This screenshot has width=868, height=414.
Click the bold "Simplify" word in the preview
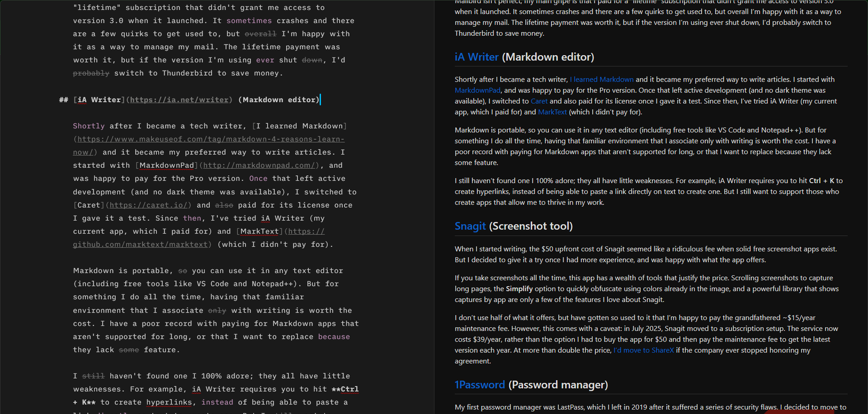(x=519, y=289)
